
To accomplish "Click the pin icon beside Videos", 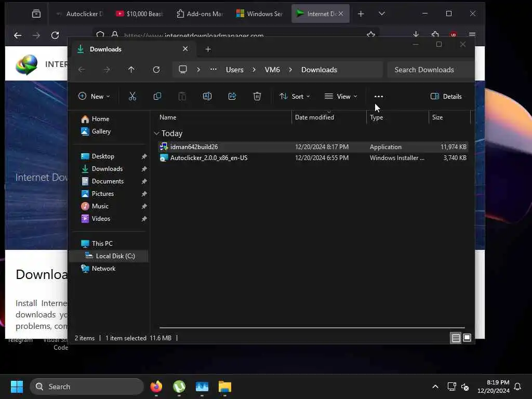I will (x=144, y=219).
